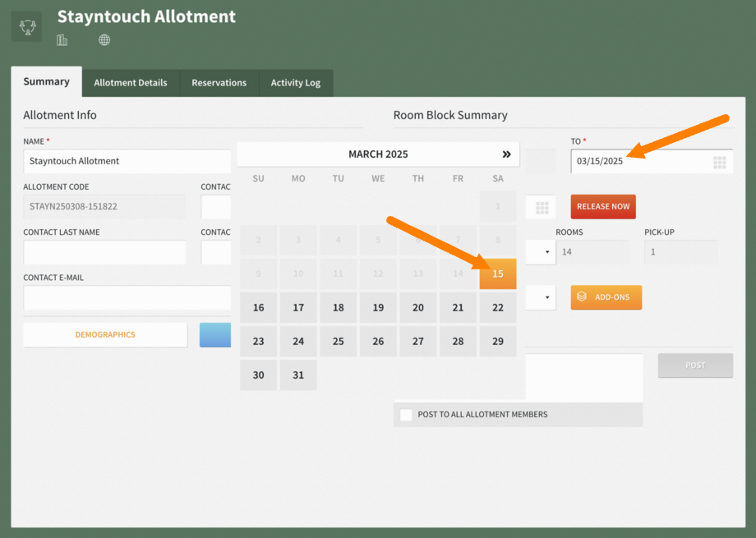
Task: Click the notes text area beside Post
Action: (x=584, y=377)
